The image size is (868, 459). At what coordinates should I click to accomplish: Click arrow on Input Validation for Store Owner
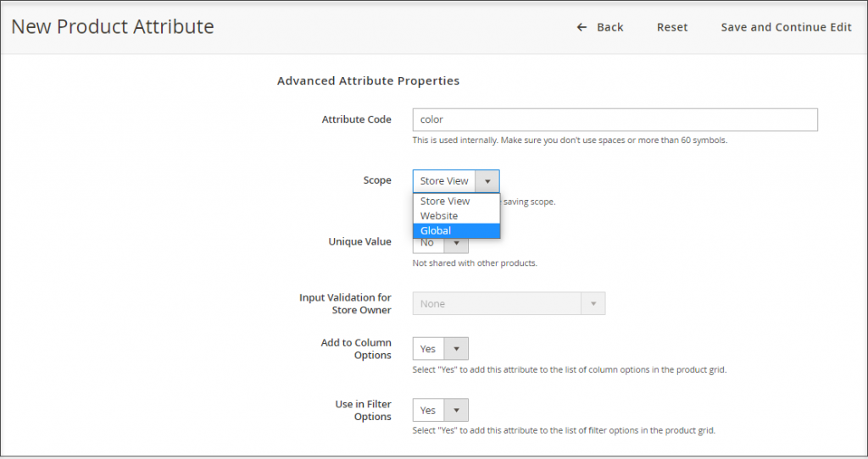(x=593, y=304)
